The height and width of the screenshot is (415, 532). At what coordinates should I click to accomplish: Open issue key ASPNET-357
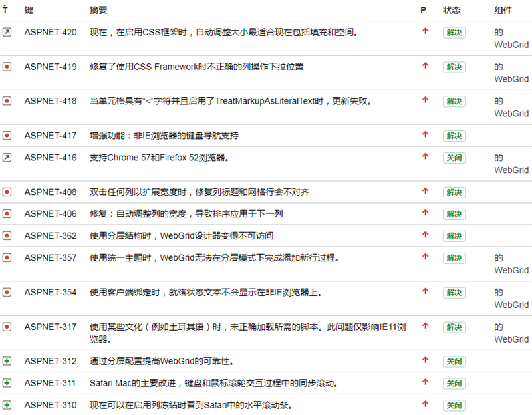click(x=51, y=258)
